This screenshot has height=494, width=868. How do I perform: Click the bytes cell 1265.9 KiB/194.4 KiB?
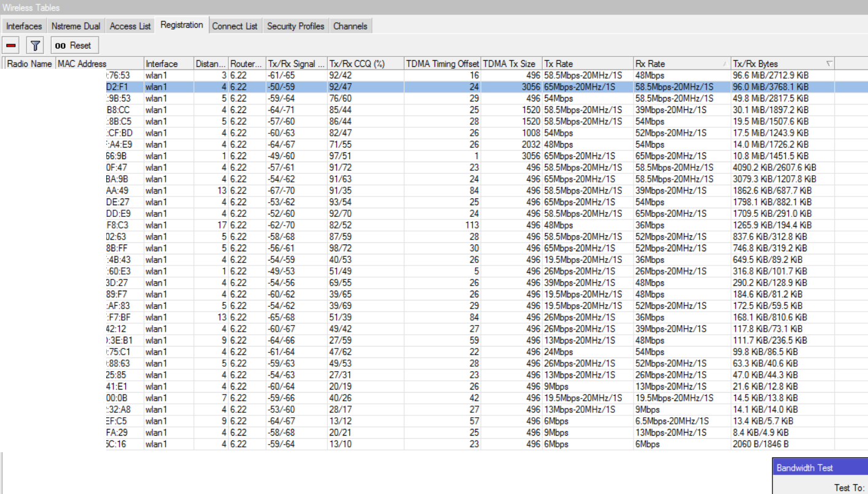tap(772, 225)
